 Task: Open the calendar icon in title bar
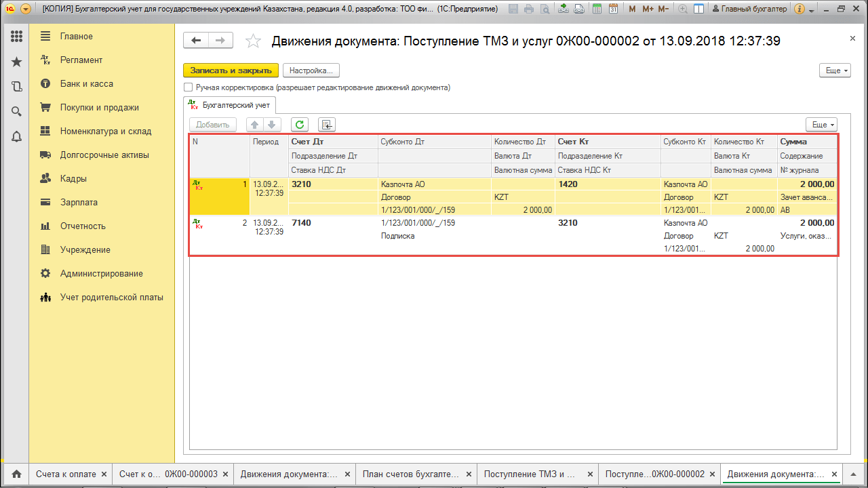[613, 9]
